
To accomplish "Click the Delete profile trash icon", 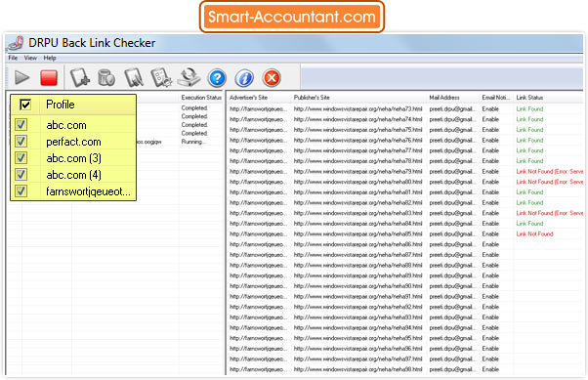I will click(106, 77).
